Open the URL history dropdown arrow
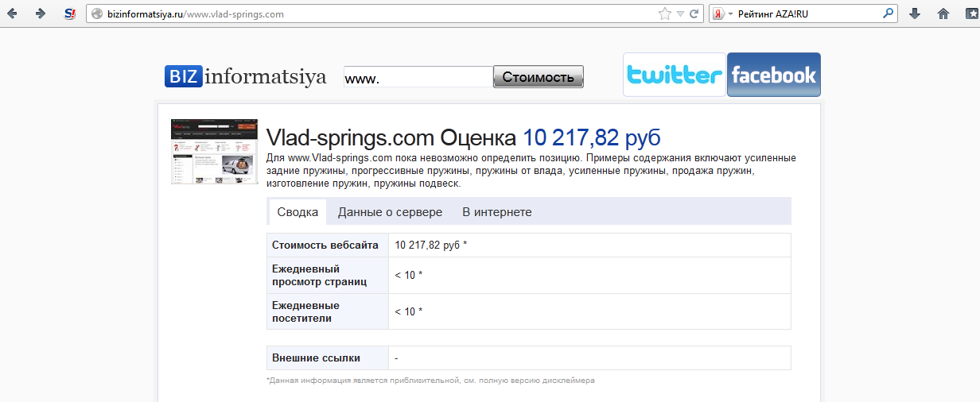Viewport: 980px width, 402px height. (680, 14)
